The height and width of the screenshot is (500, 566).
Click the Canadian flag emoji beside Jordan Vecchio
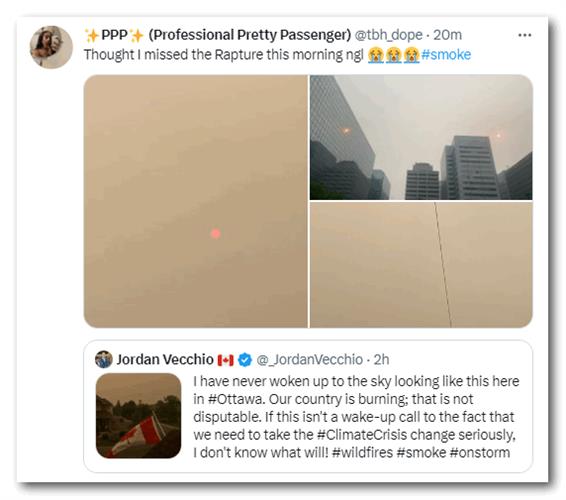pyautogui.click(x=226, y=360)
